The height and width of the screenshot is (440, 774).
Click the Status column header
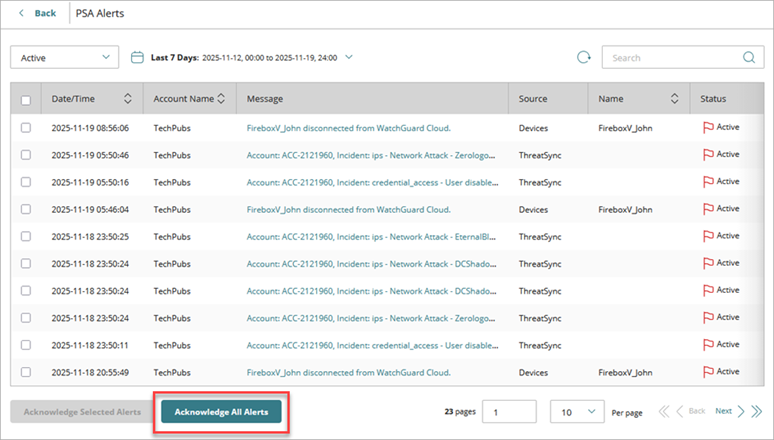click(713, 99)
